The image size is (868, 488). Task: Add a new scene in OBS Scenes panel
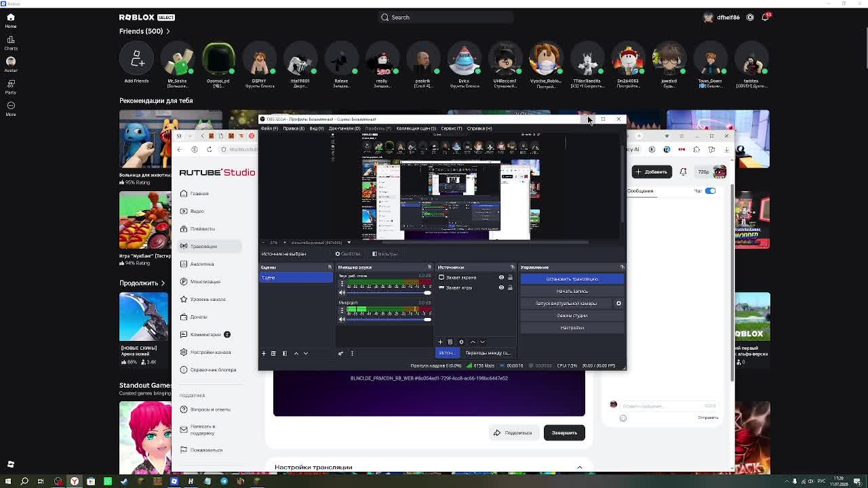[x=264, y=353]
